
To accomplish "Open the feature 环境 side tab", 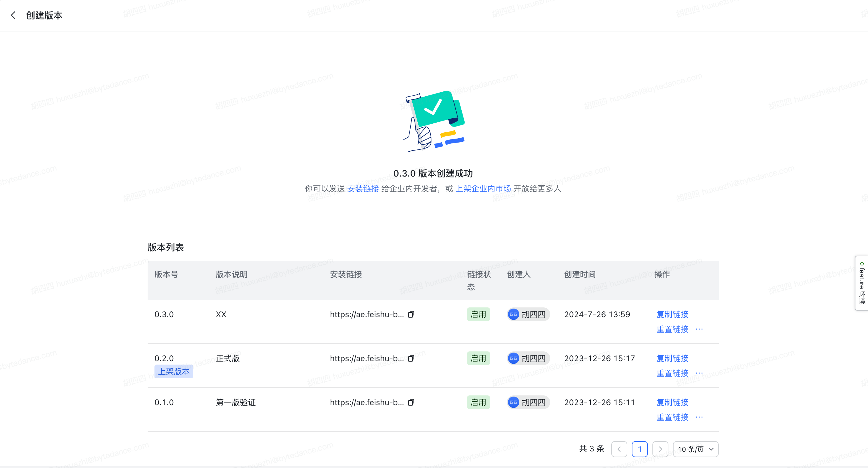I will click(x=862, y=283).
